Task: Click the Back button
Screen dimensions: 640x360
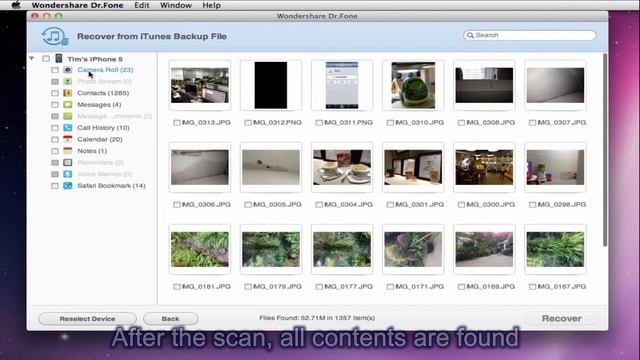Action: pyautogui.click(x=171, y=319)
